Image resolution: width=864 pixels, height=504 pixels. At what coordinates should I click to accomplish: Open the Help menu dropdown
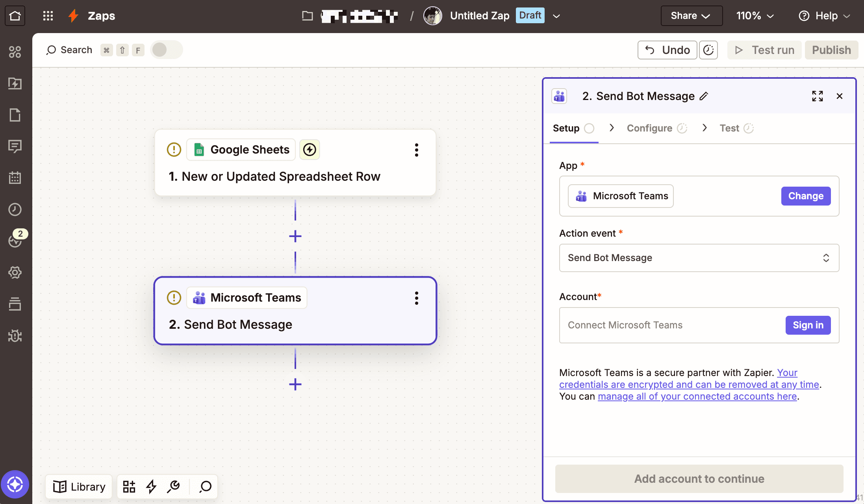824,16
